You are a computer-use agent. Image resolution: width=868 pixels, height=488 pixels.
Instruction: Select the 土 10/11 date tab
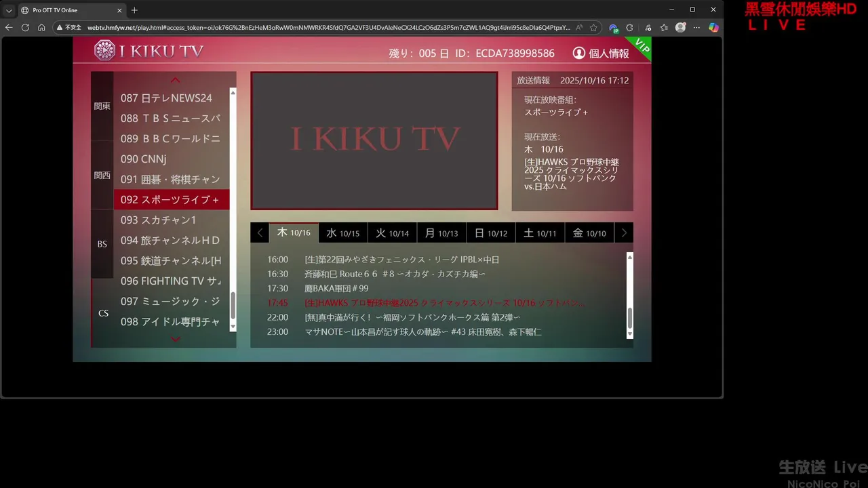[x=540, y=232]
